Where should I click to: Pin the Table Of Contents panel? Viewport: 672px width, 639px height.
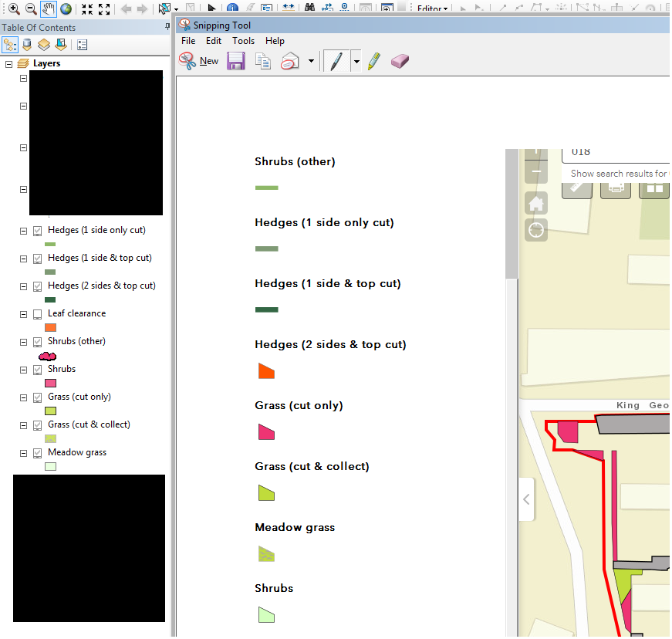[167, 27]
